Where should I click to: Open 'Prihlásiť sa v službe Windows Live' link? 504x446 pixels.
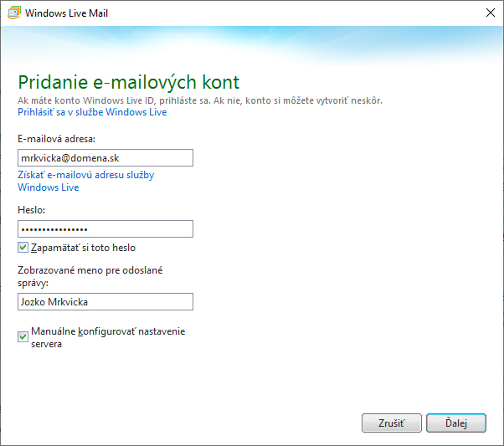click(x=92, y=112)
